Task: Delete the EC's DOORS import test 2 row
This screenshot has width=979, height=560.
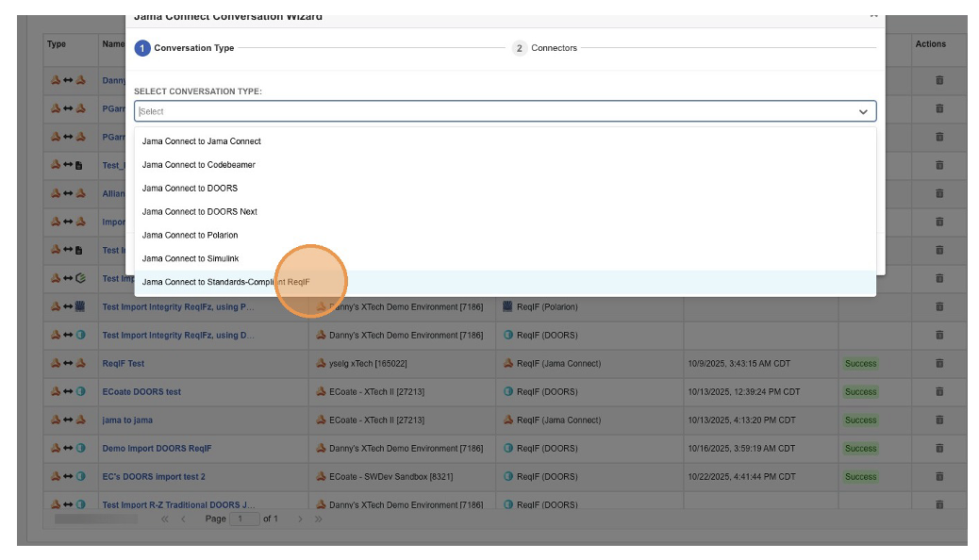Action: coord(939,476)
